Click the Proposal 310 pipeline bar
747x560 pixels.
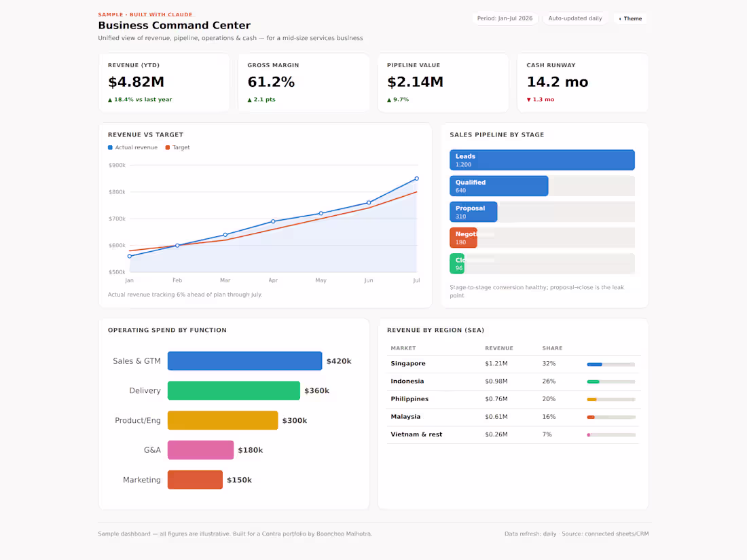473,212
